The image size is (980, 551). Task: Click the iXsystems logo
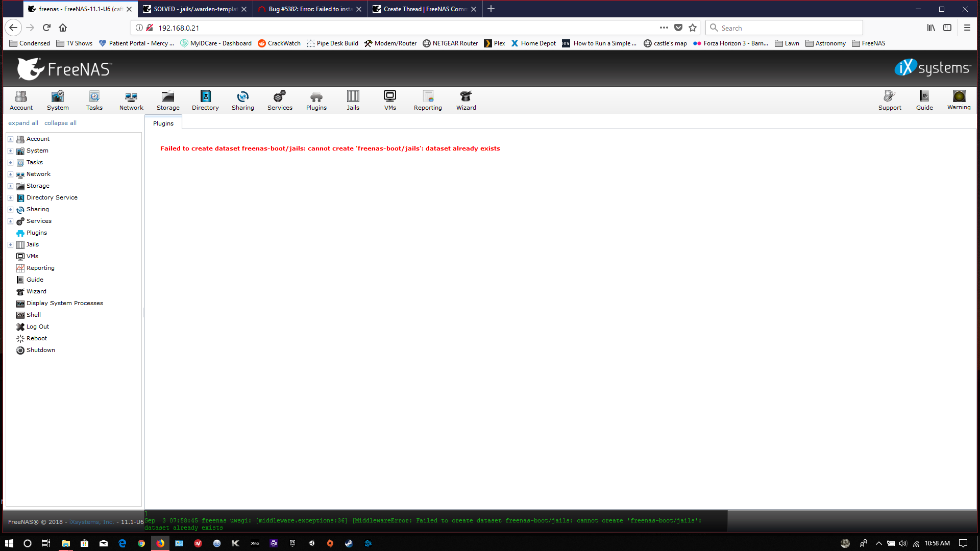pos(933,68)
